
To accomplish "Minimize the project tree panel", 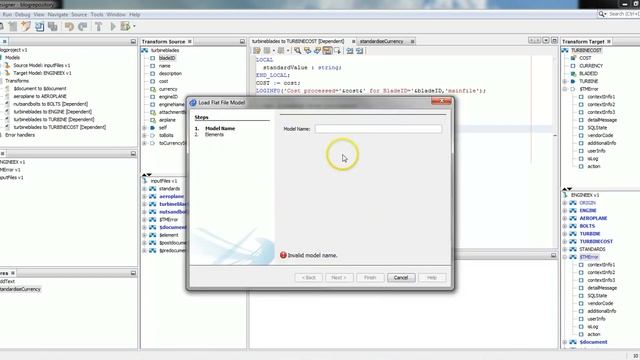I will click(133, 42).
